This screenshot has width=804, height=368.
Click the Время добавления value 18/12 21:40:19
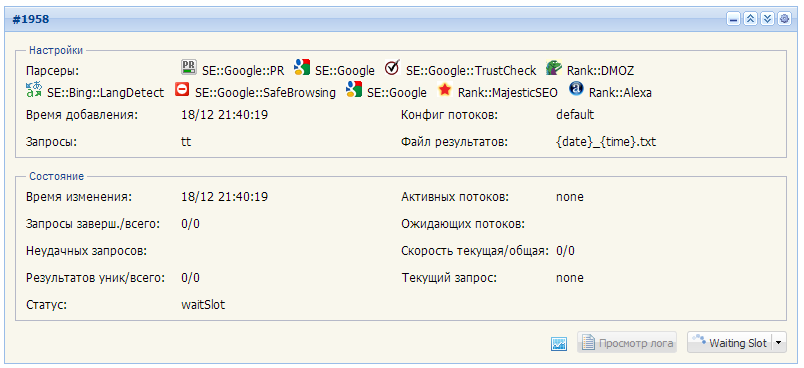[225, 115]
